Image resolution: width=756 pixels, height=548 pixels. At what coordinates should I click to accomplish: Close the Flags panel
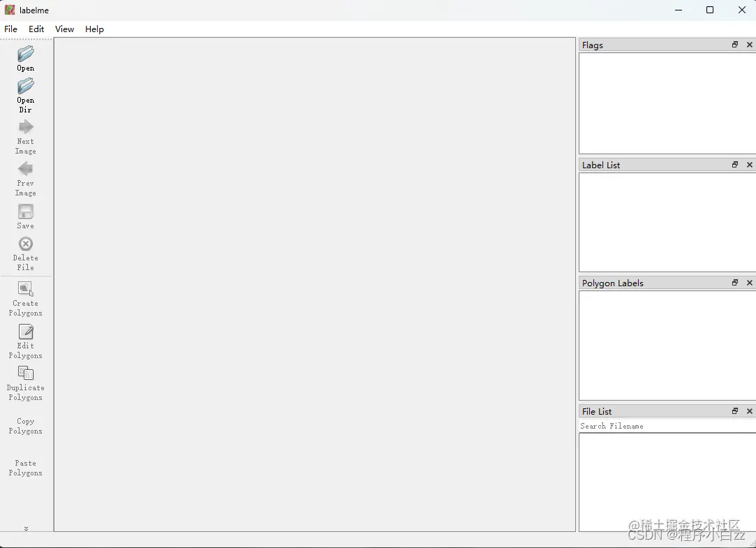(x=749, y=45)
